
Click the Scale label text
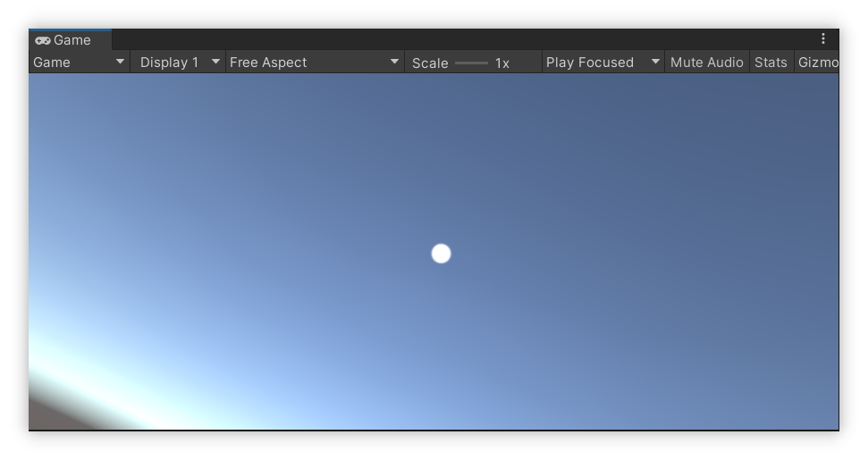click(430, 63)
